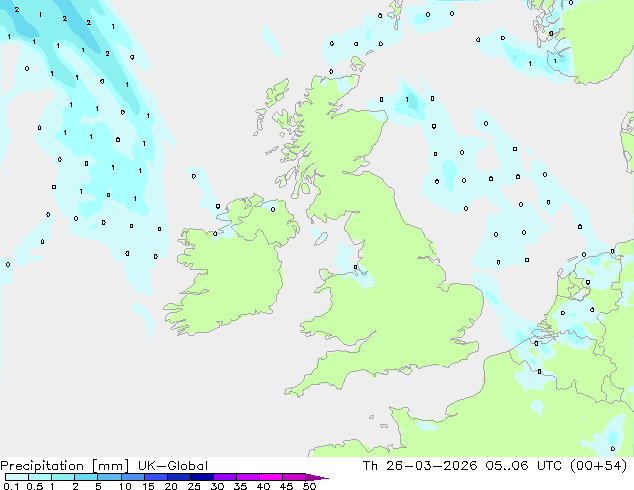This screenshot has width=634, height=490.
Task: Click the legend scale value "10"
Action: tap(125, 486)
